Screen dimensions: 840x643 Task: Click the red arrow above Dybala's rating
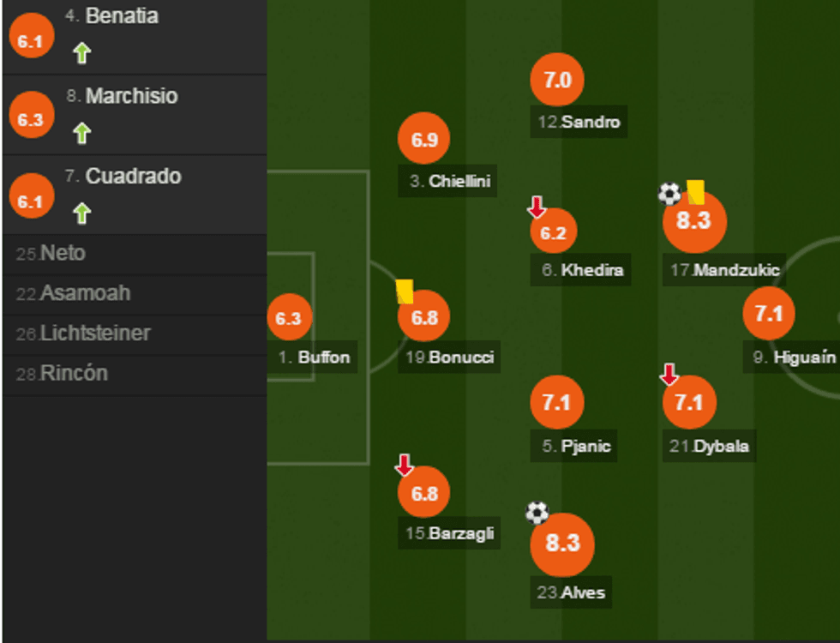click(669, 375)
